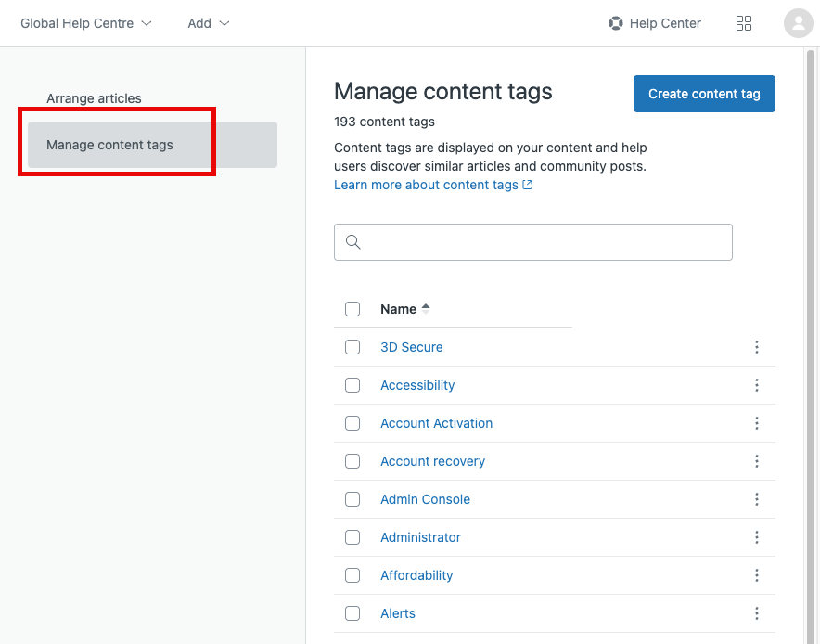Image resolution: width=820 pixels, height=644 pixels.
Task: Open the Global Help Centre dropdown
Action: [85, 23]
